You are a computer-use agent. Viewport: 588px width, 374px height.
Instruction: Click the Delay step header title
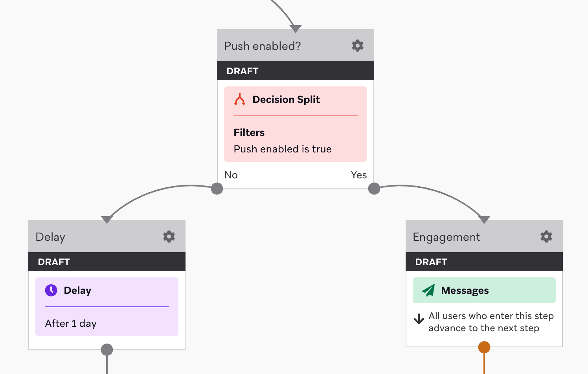50,237
